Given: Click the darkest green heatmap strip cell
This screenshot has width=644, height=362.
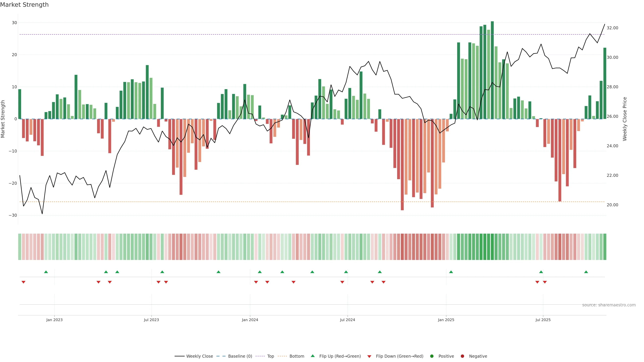Looking at the screenshot, I should (x=492, y=247).
